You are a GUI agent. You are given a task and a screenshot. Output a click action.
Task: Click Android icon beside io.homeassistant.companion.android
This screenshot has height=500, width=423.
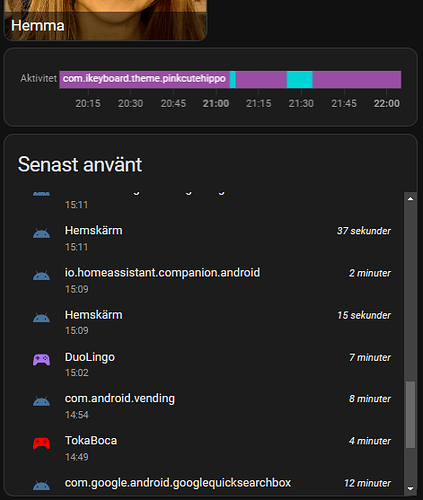[x=41, y=276]
